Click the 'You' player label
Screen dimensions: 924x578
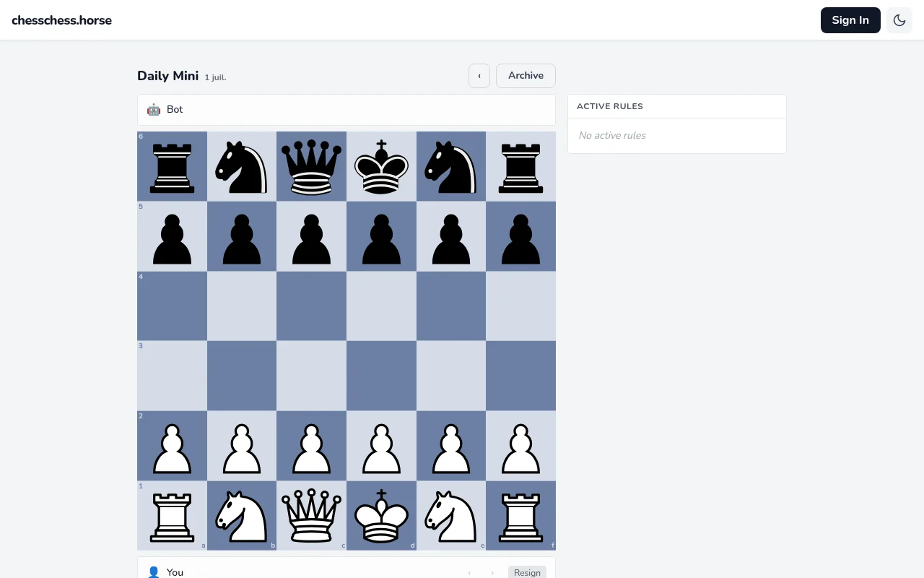click(175, 572)
